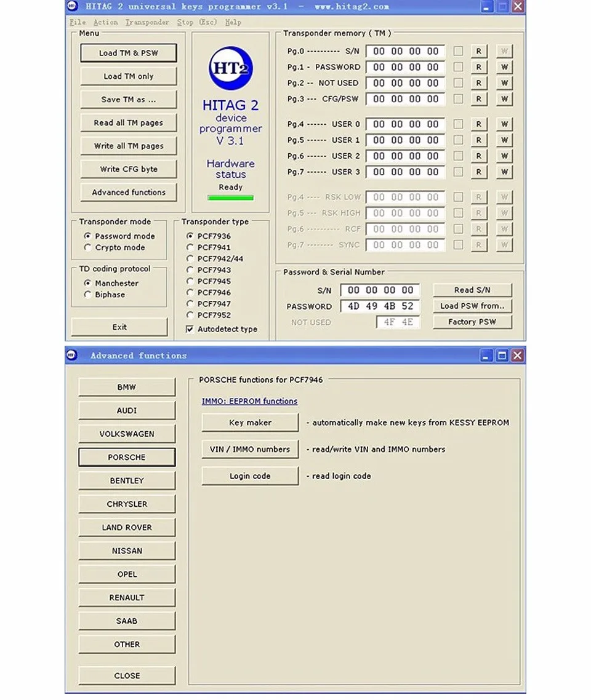
Task: Click the Login code button
Action: pos(250,476)
